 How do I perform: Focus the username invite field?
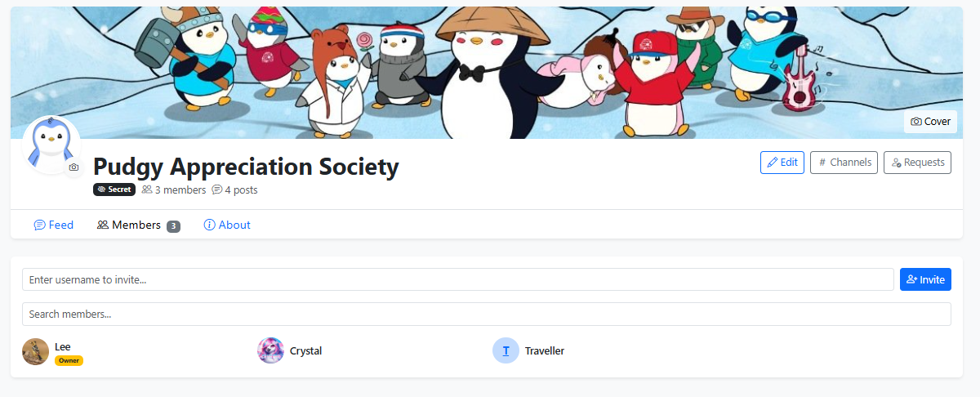point(458,279)
